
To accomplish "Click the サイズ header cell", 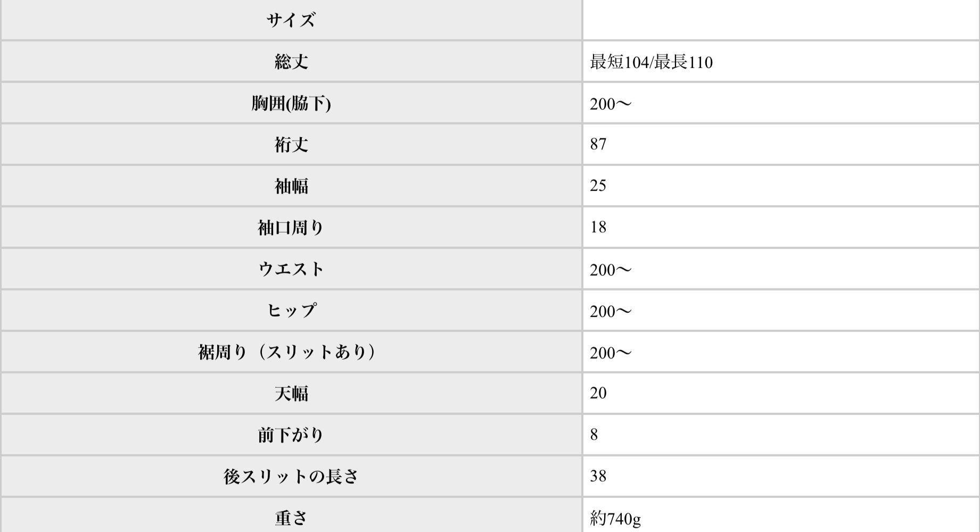I will point(291,21).
